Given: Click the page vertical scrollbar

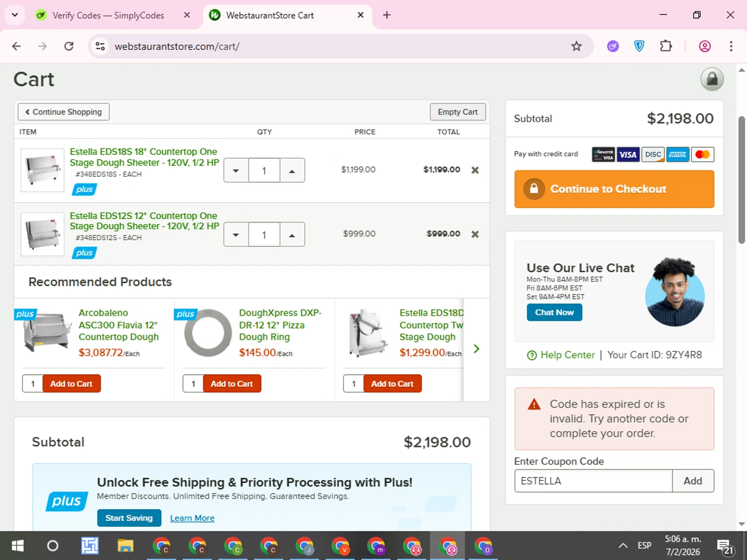Looking at the screenshot, I should pos(742,180).
